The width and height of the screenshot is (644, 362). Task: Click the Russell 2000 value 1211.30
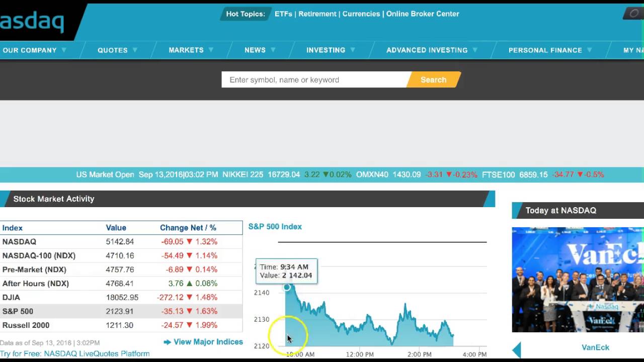pos(119,325)
